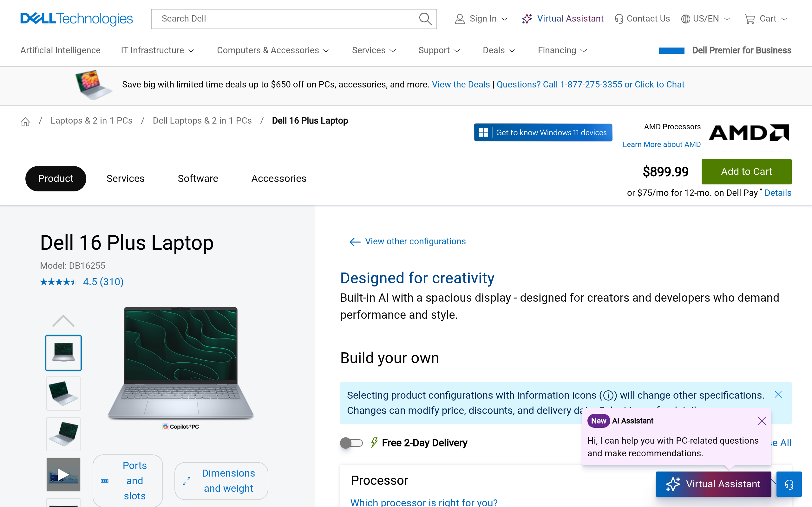The height and width of the screenshot is (507, 812).
Task: Dismiss the blue configuration info banner
Action: [x=778, y=394]
